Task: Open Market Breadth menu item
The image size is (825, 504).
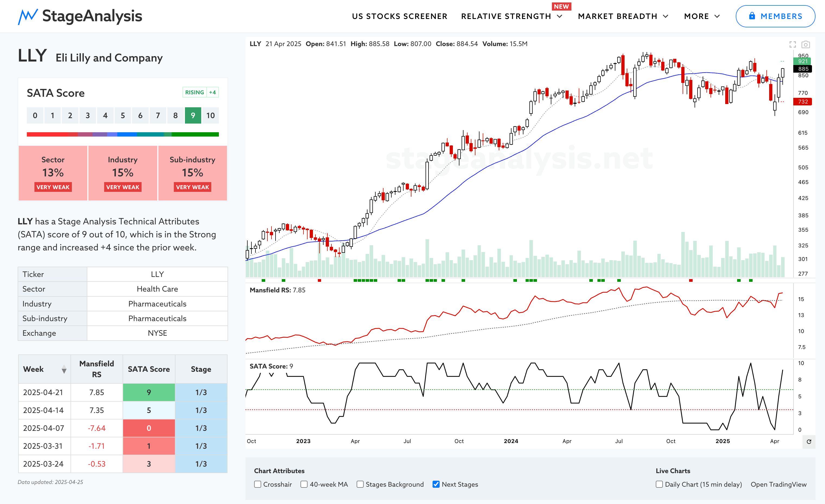Action: click(x=618, y=16)
